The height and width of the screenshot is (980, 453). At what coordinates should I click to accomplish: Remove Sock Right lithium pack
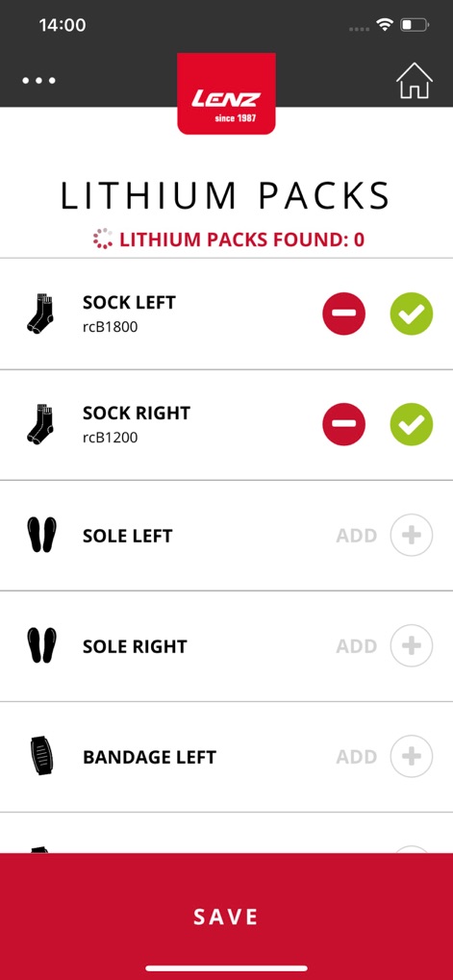343,424
